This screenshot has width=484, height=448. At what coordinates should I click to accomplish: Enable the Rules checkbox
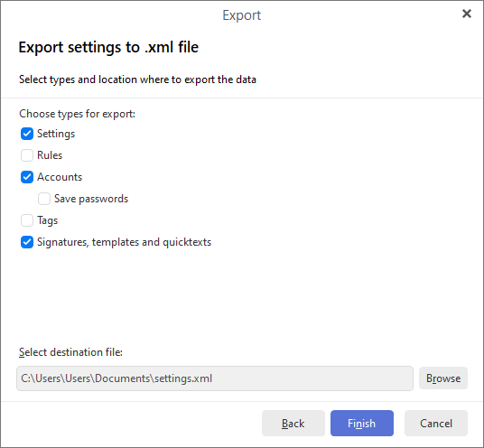pos(27,155)
